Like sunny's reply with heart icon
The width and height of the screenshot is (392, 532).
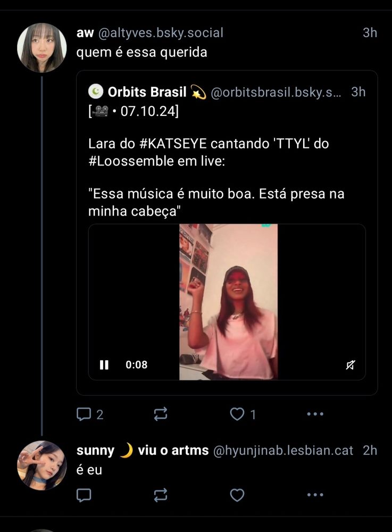(237, 495)
